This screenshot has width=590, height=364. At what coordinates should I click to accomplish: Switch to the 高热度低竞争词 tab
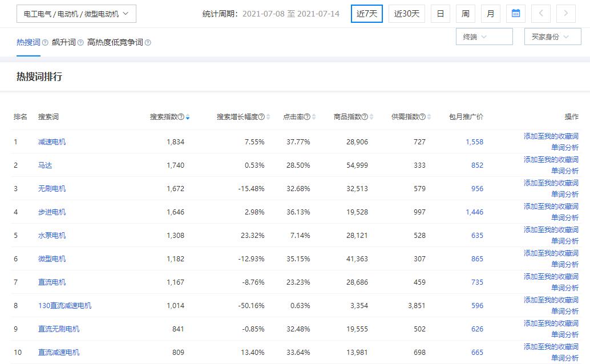coord(115,43)
